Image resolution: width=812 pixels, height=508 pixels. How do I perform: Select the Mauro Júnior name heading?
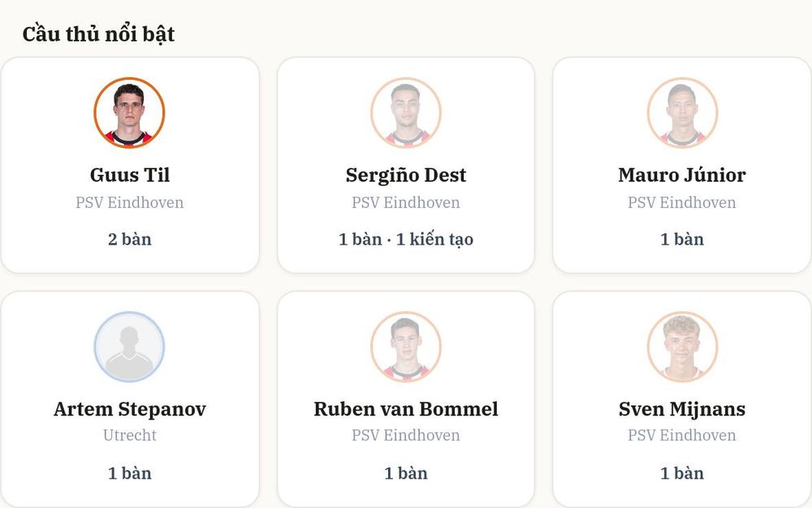682,175
